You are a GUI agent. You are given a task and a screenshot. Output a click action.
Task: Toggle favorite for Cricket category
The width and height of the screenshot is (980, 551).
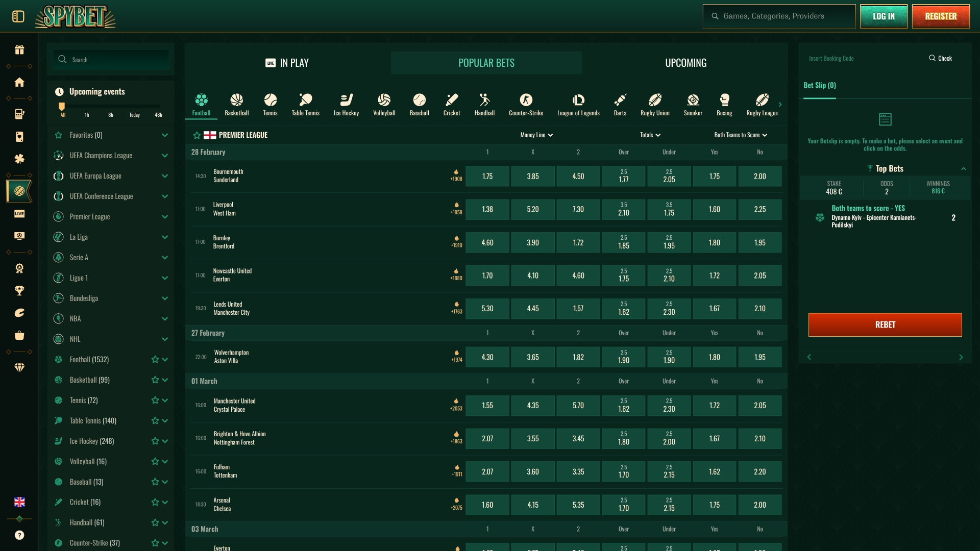[x=154, y=502]
